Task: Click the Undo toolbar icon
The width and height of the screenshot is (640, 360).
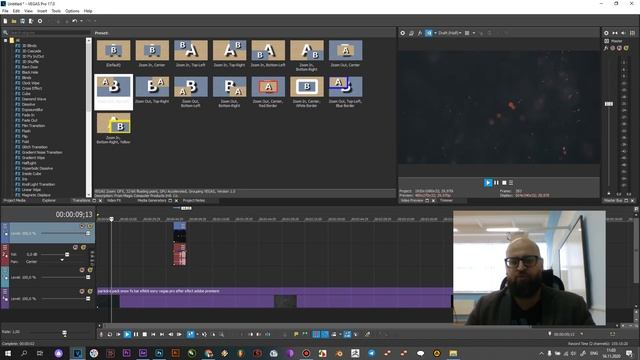Action: (74, 21)
